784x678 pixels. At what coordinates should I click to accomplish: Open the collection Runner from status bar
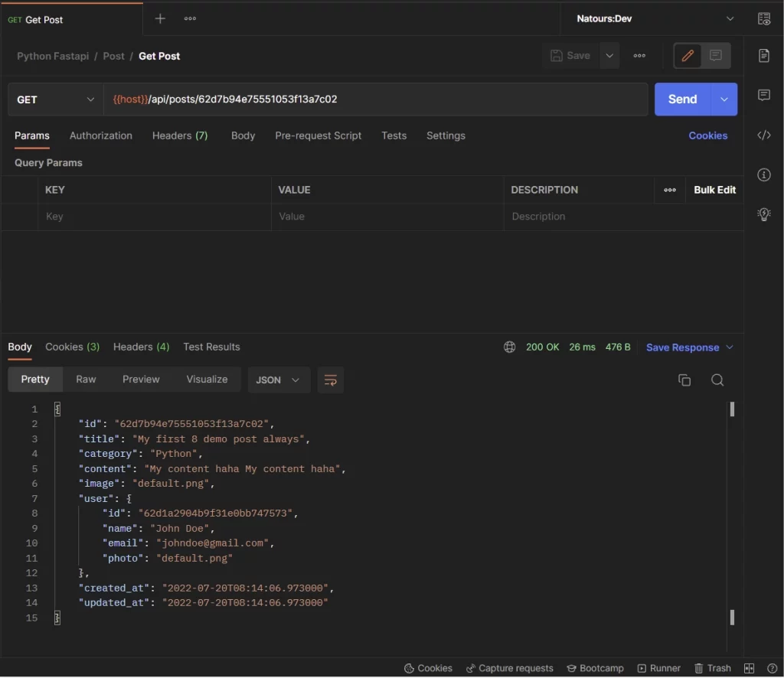pyautogui.click(x=659, y=667)
